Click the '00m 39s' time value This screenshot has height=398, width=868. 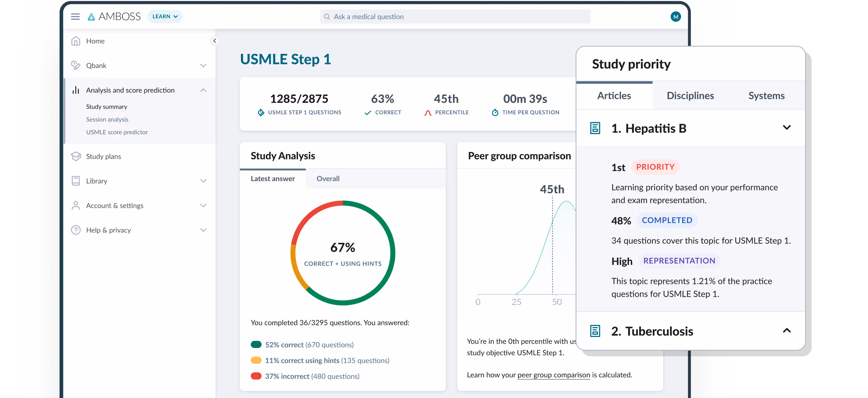coord(525,99)
